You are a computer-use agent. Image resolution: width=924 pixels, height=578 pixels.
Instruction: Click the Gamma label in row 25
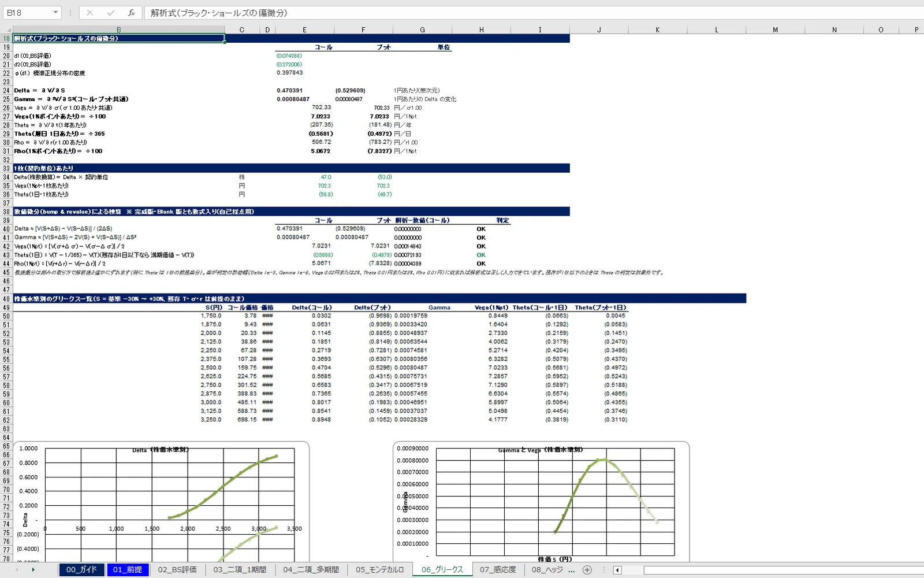71,99
